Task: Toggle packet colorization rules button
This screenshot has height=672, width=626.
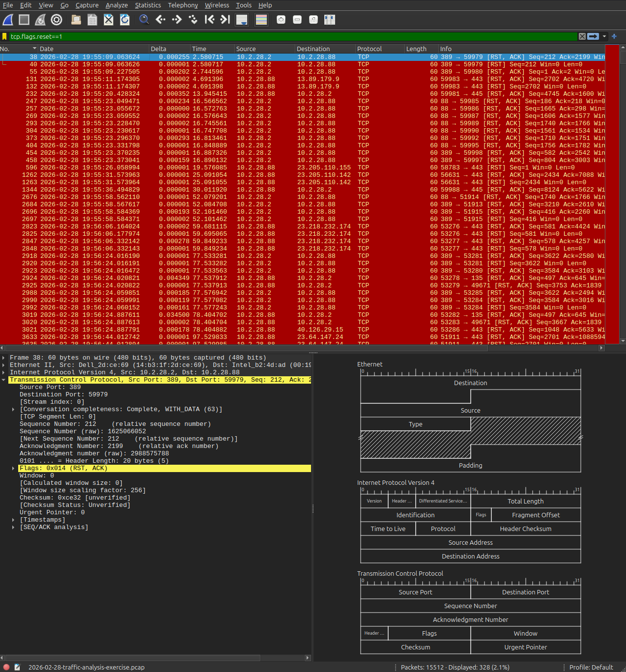Action: (x=261, y=20)
